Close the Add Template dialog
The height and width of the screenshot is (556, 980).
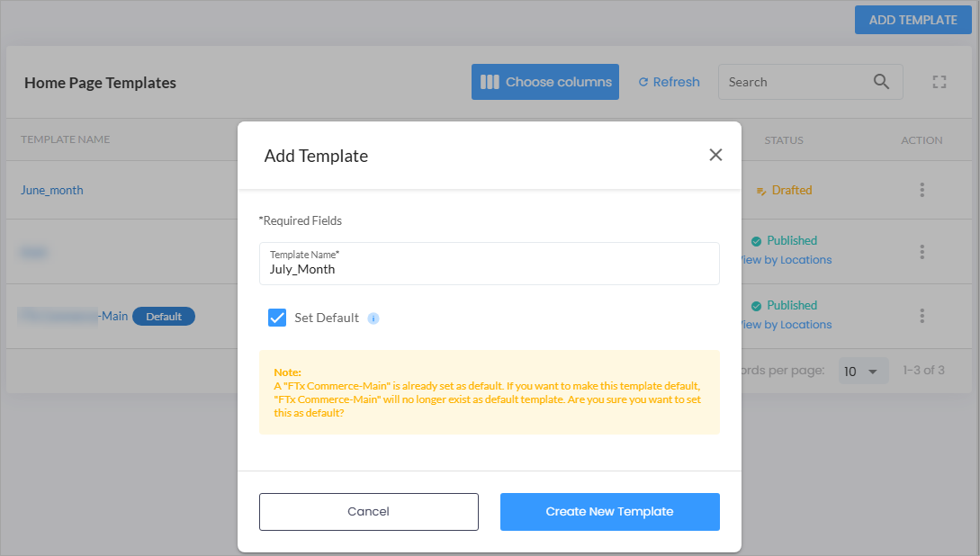tap(715, 155)
